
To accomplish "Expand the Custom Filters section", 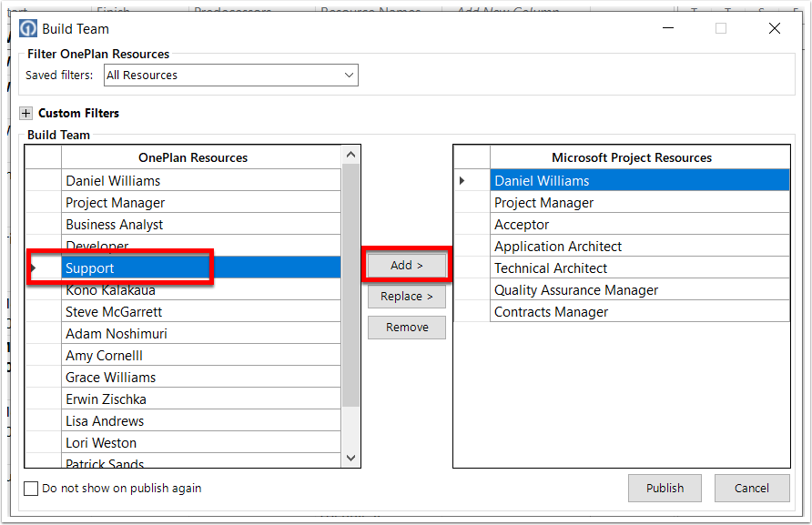I will coord(25,113).
